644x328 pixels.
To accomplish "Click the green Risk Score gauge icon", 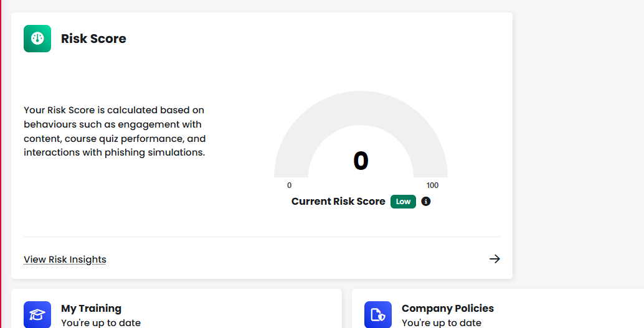I will point(37,39).
